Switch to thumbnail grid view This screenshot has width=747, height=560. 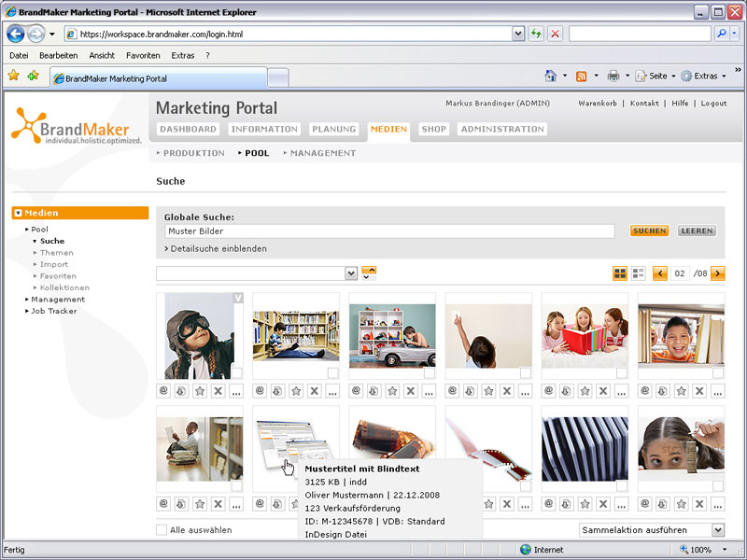(620, 273)
